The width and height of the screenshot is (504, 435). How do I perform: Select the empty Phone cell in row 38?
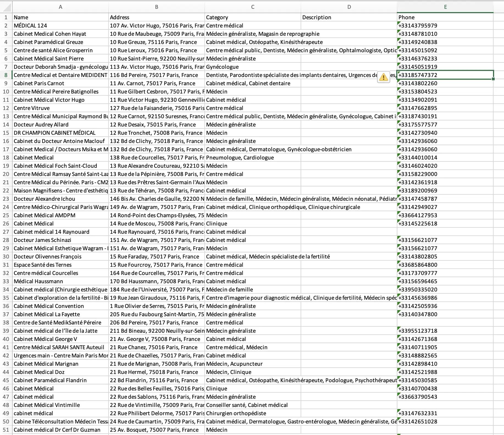pyautogui.click(x=445, y=323)
